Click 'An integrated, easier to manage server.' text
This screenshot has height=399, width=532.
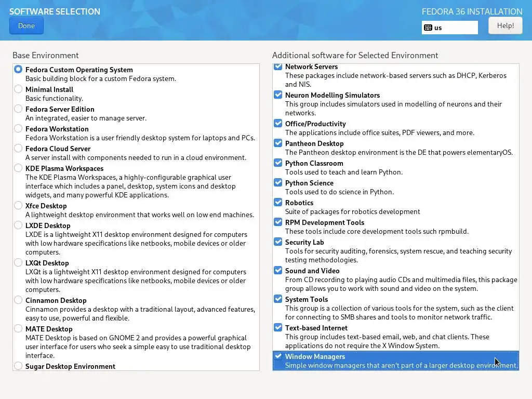[86, 118]
